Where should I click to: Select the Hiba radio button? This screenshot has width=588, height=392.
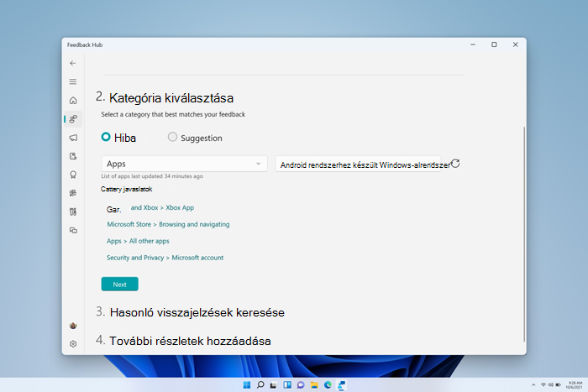click(106, 137)
